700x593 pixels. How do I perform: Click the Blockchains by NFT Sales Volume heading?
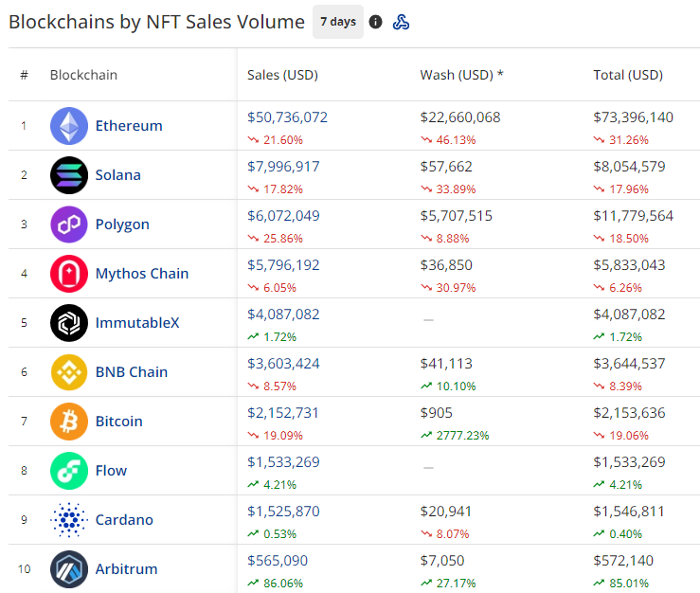point(156,22)
